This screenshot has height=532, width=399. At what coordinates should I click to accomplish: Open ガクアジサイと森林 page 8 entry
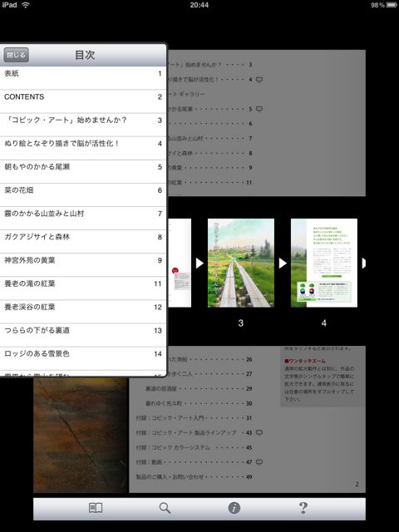pyautogui.click(x=83, y=242)
